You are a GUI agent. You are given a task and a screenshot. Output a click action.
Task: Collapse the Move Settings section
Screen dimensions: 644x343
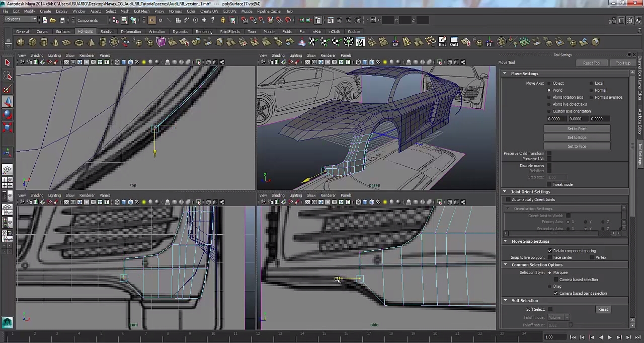pos(505,74)
